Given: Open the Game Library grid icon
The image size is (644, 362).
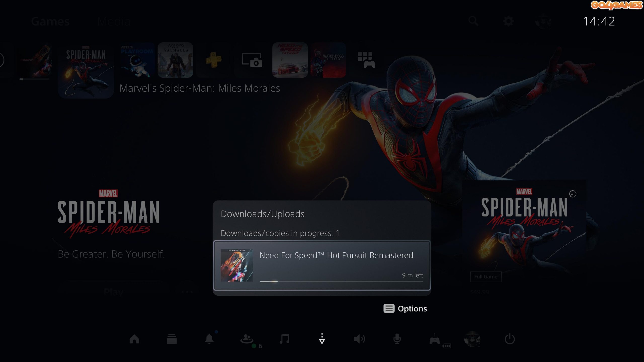Looking at the screenshot, I should point(367,60).
